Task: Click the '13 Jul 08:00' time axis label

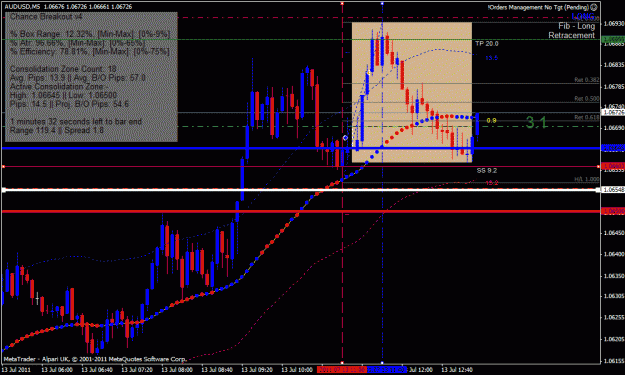Action: pos(177,370)
